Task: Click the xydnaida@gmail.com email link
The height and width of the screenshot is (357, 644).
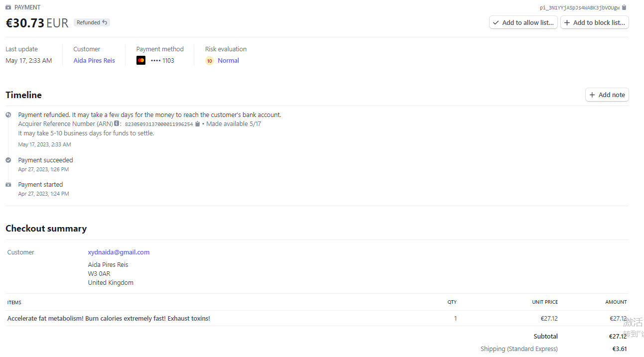Action: 119,252
